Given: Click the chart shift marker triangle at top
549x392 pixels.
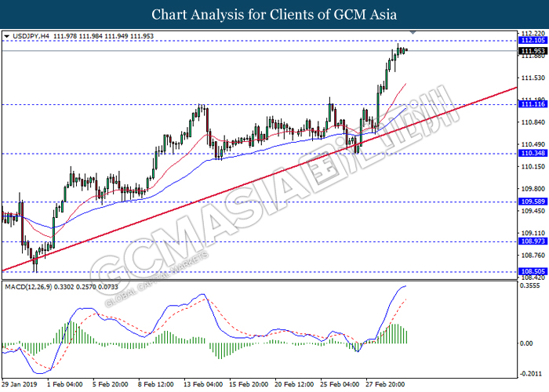Looking at the screenshot, I should 413,33.
